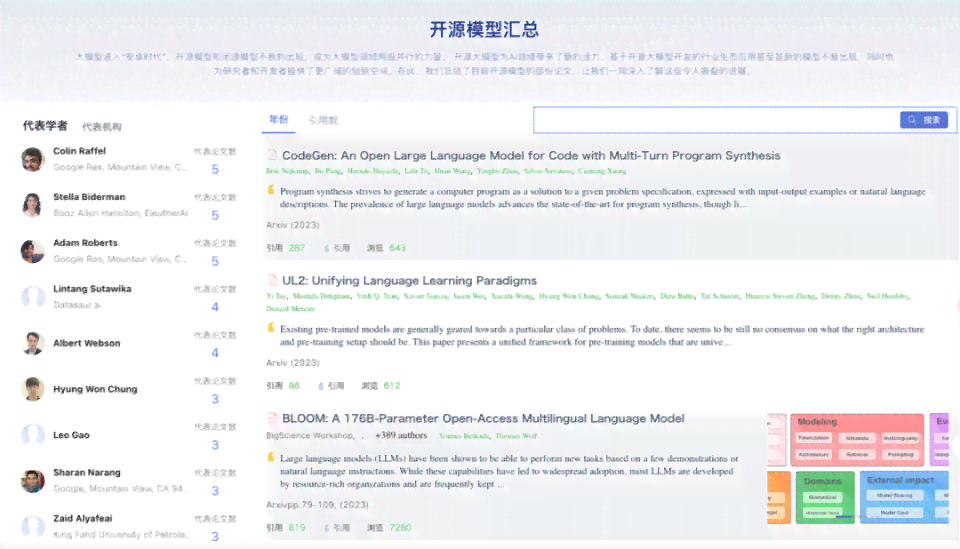Image resolution: width=960 pixels, height=549 pixels.
Task: Click Lintang Sutawika's paper count 4
Action: tap(215, 307)
